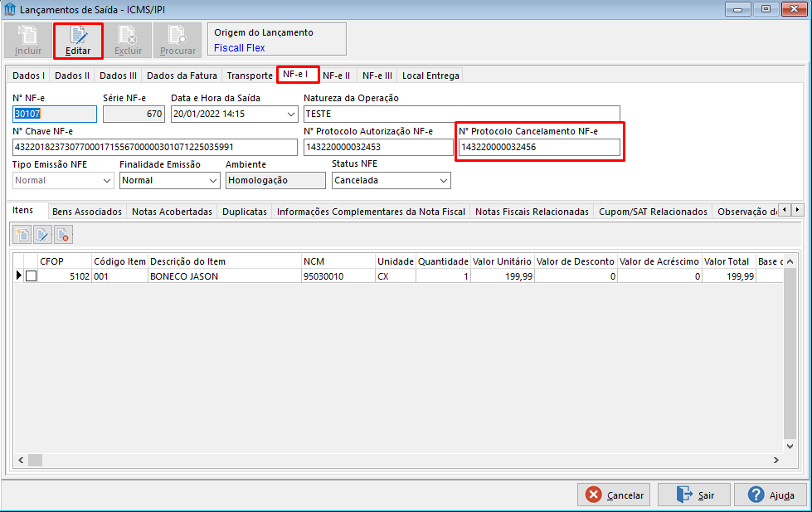Go to the Local Entrega tab
This screenshot has height=512, width=812.
(430, 76)
